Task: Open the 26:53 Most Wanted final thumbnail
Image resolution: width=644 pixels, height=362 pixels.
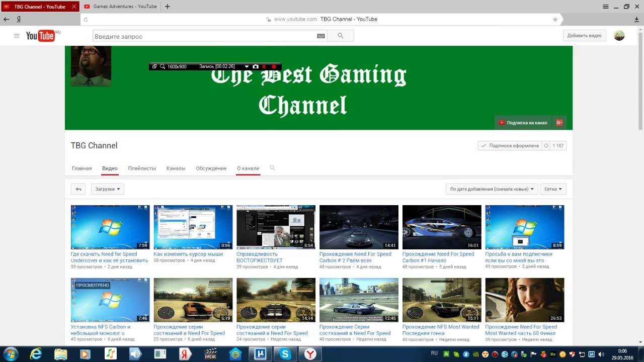Action: coord(525,300)
